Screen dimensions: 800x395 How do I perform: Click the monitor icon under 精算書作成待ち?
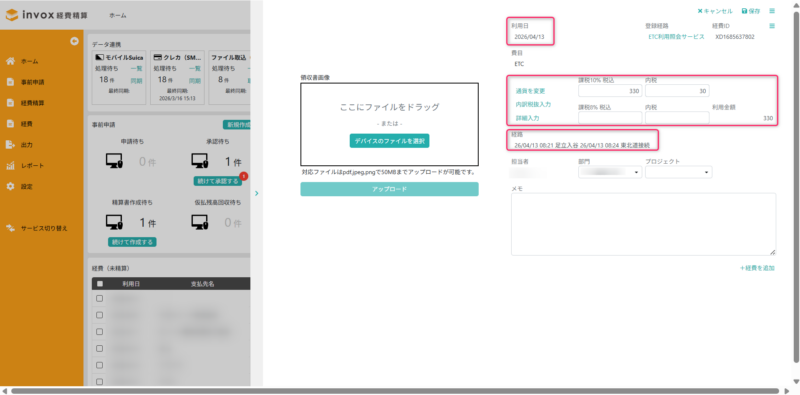(114, 222)
